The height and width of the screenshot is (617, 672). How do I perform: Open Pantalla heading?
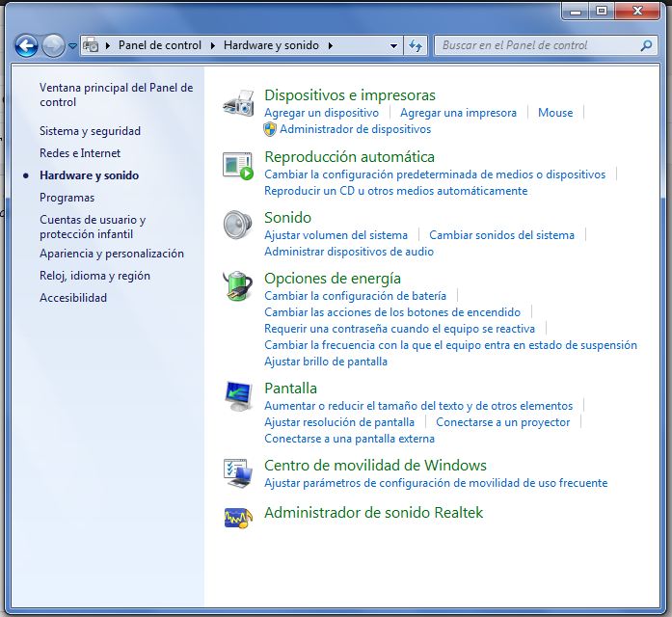290,389
